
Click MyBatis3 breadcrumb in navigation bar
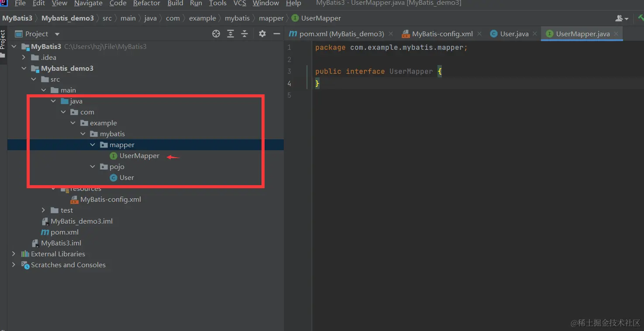(x=17, y=18)
